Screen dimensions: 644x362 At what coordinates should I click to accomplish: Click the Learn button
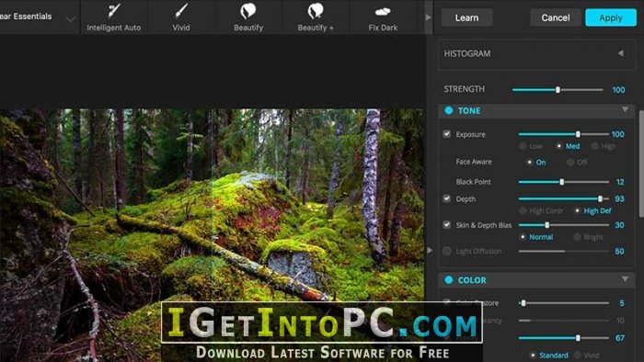point(466,17)
